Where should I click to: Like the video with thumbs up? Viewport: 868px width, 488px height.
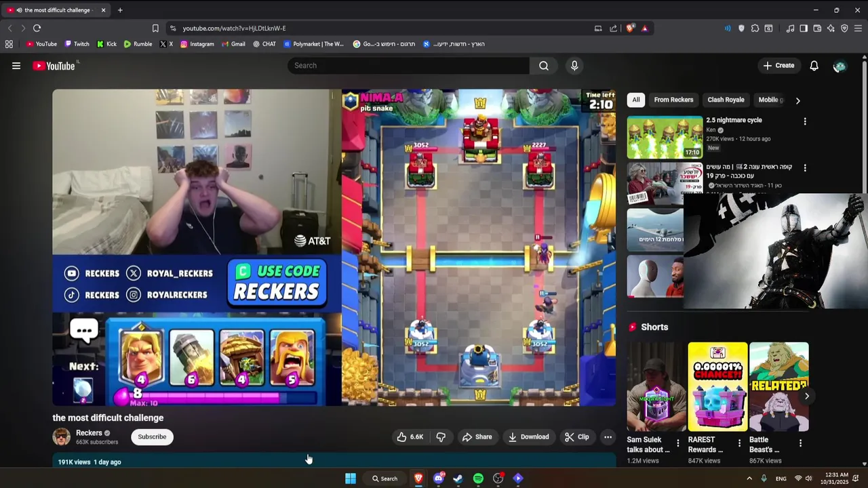[410, 437]
